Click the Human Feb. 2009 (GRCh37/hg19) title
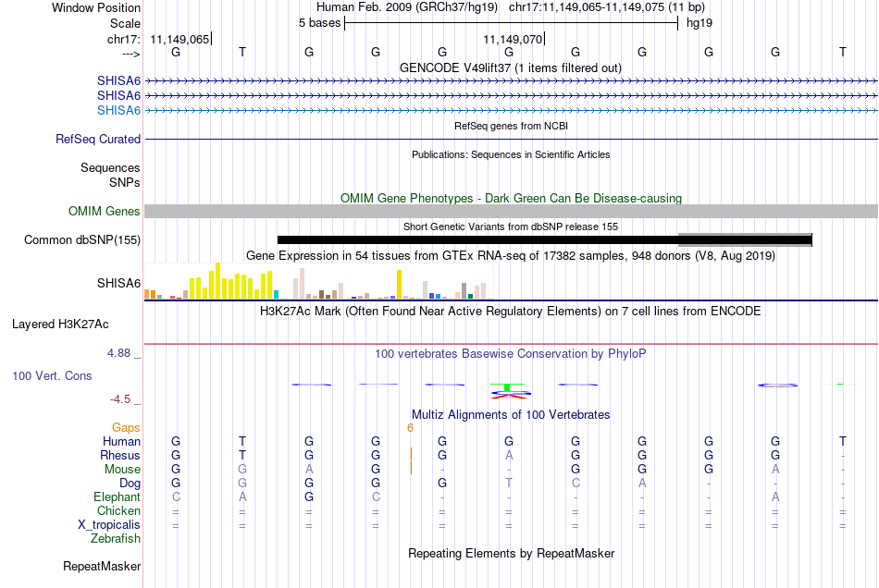This screenshot has height=588, width=879. tap(407, 7)
